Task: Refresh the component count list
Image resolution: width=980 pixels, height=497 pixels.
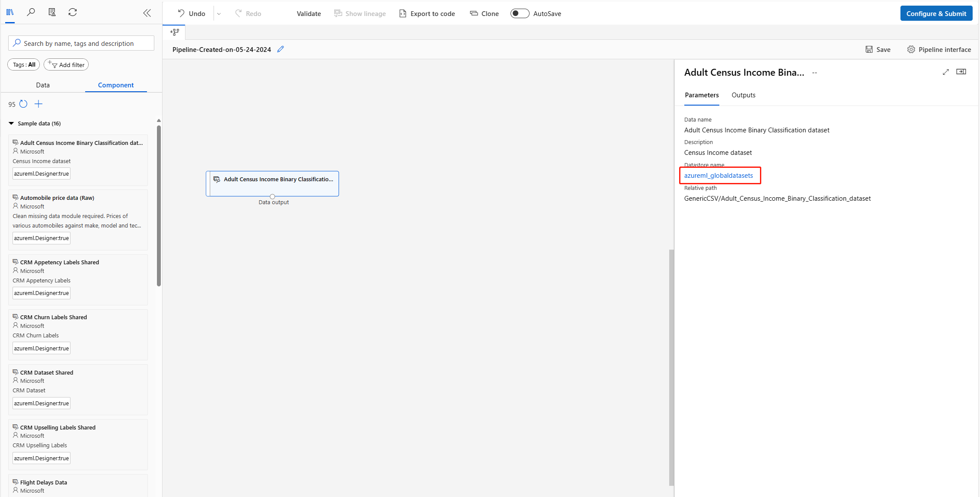Action: 24,104
